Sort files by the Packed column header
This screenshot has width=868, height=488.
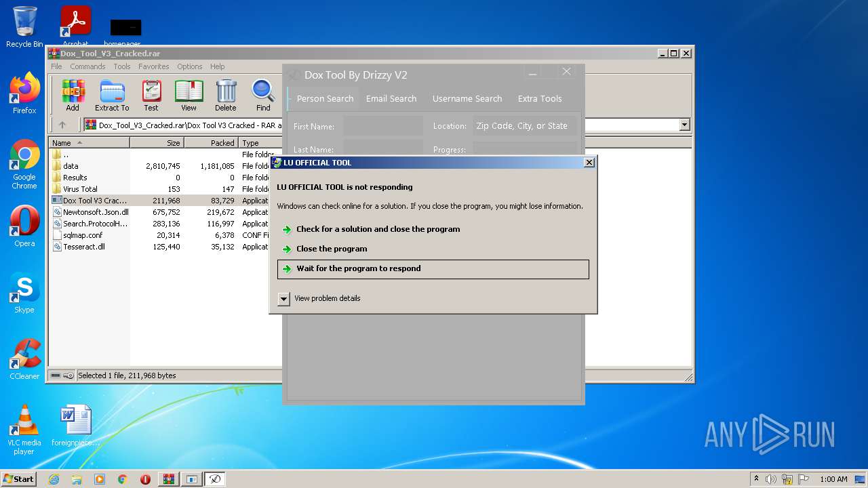(x=211, y=143)
